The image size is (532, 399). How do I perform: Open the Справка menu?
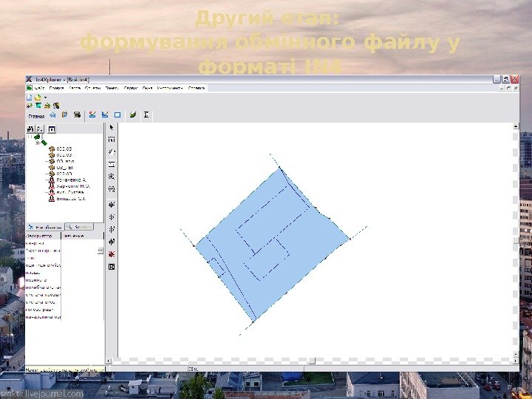tap(197, 88)
